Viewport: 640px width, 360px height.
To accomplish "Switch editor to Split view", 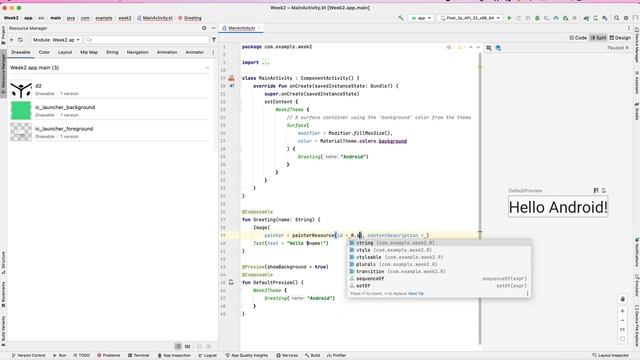I will pos(598,38).
